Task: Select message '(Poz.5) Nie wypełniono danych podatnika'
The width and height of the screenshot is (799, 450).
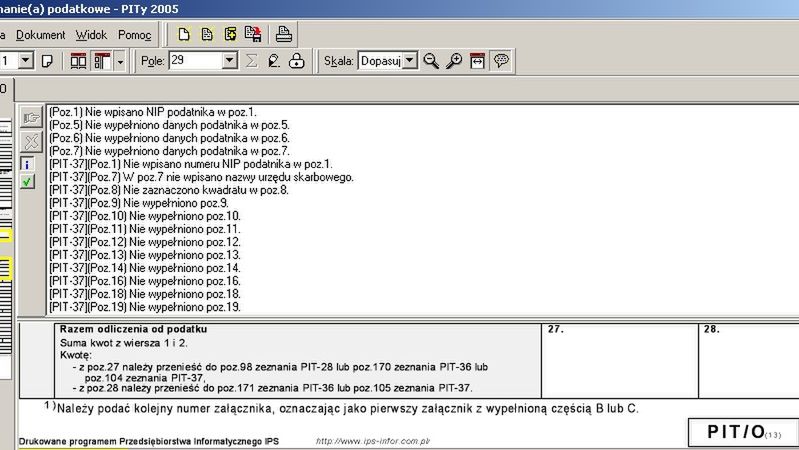Action: [169, 125]
